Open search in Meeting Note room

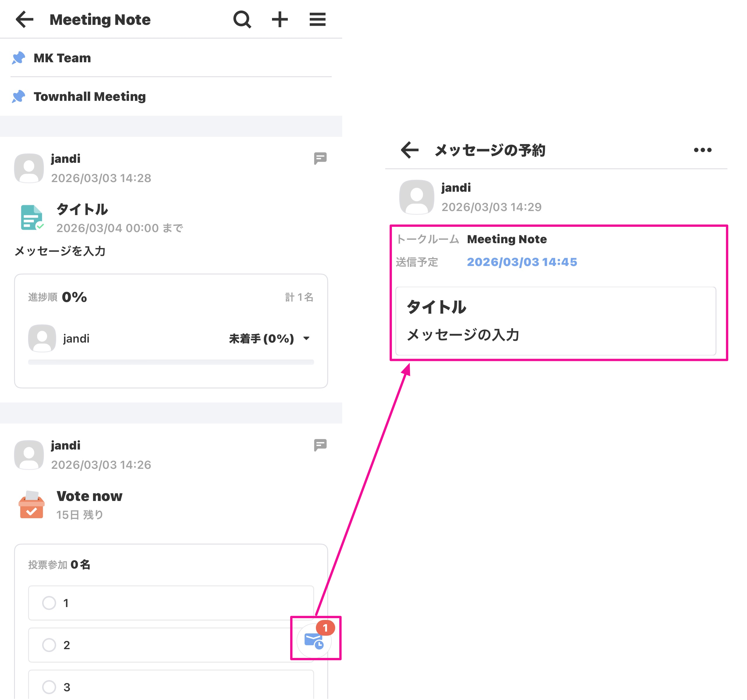[x=242, y=19]
